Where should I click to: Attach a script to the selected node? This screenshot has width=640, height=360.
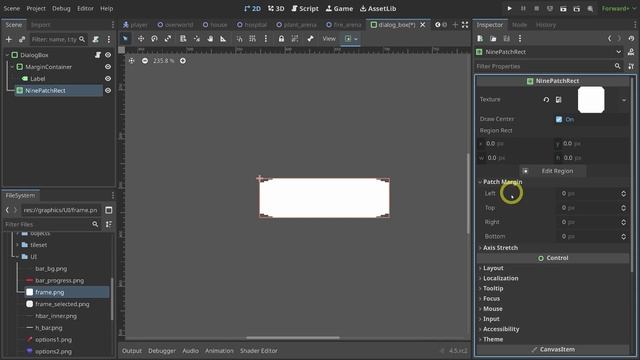tap(96, 39)
